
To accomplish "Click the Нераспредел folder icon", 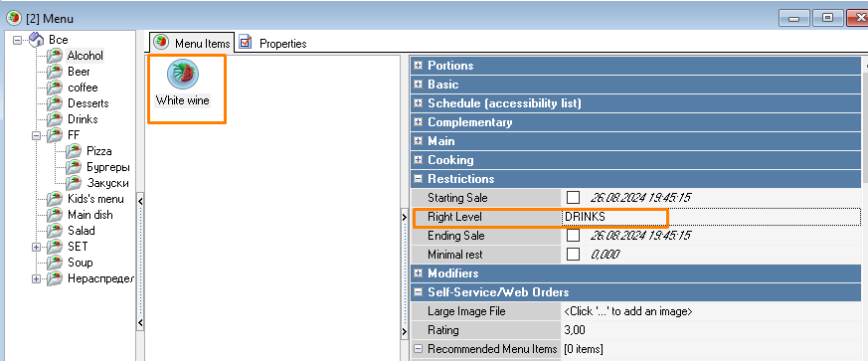I will click(55, 278).
